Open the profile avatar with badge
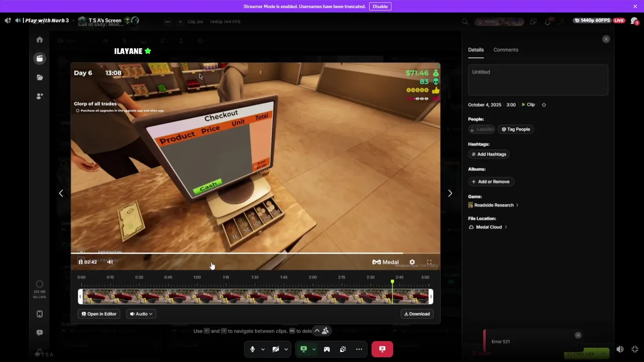 pos(634,21)
